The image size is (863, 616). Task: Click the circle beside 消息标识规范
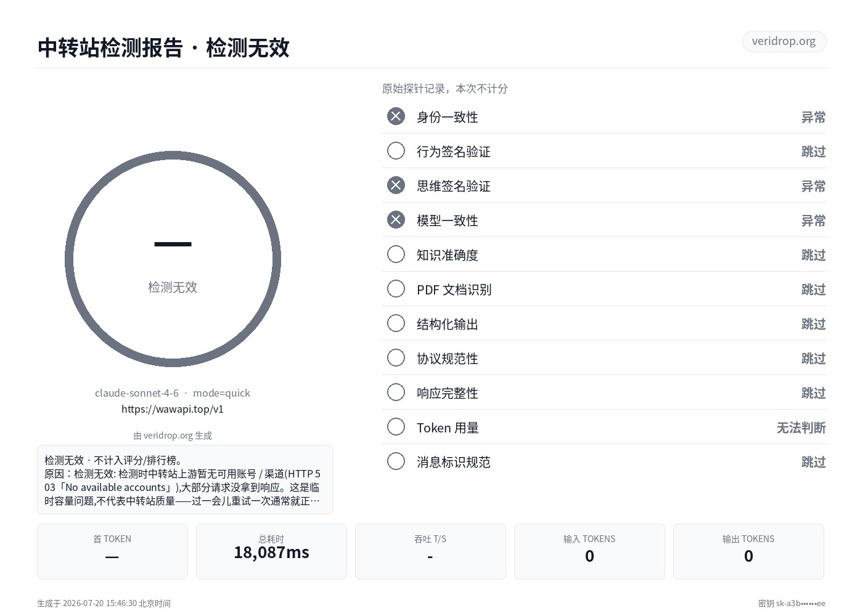[x=396, y=461]
